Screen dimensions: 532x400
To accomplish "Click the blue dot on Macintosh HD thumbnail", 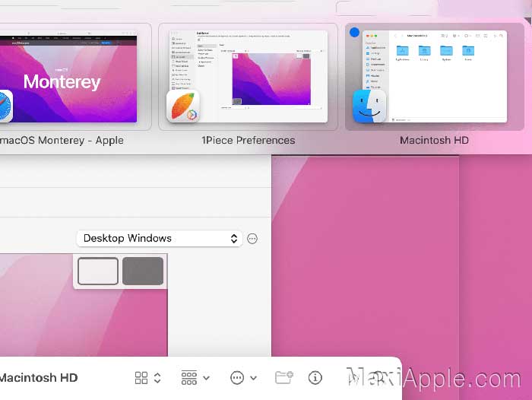I will coord(354,32).
